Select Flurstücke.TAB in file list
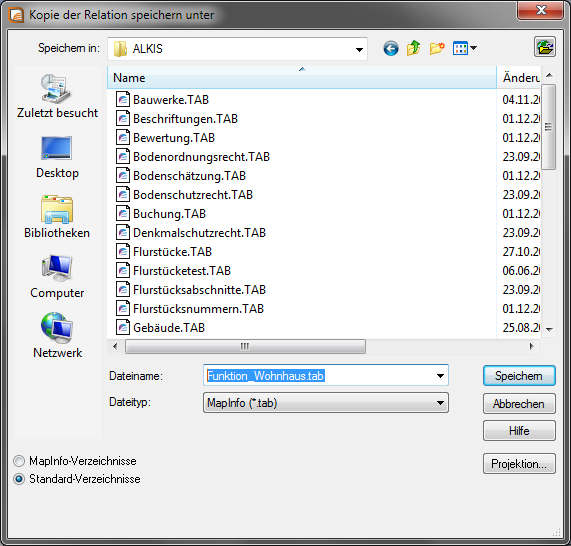Viewport: 571px width, 546px height. [x=172, y=252]
